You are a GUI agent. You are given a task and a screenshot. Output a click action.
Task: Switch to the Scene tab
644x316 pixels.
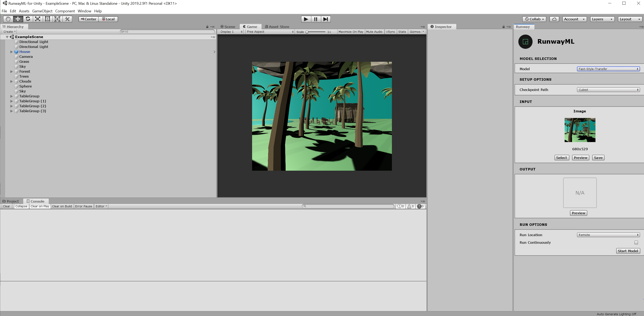click(228, 27)
